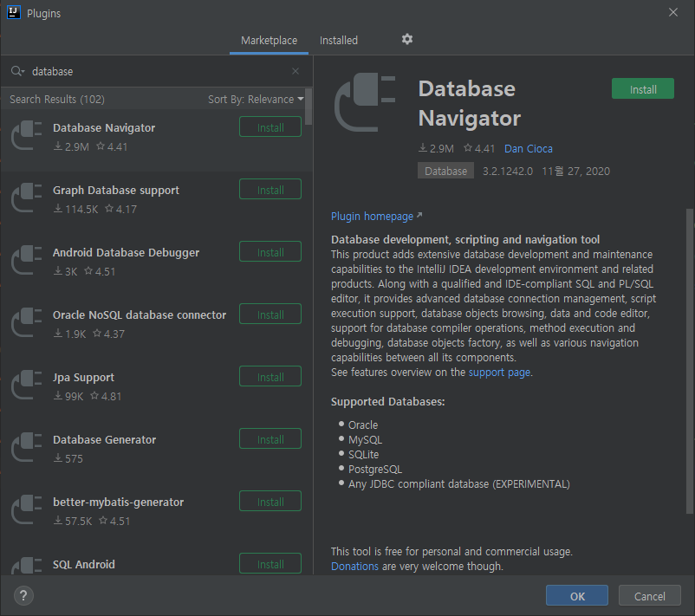Install the Android Database Debugger plugin
This screenshot has height=616, width=695.
pyautogui.click(x=270, y=252)
